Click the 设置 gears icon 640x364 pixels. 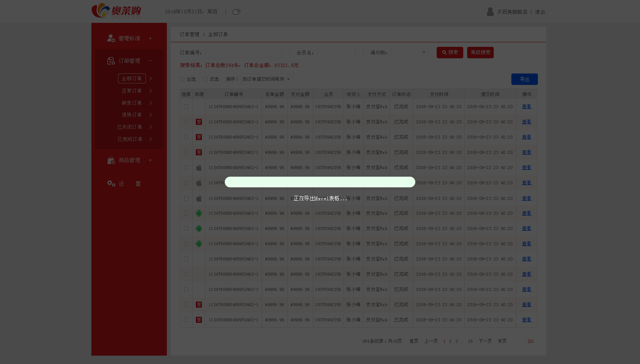click(111, 184)
